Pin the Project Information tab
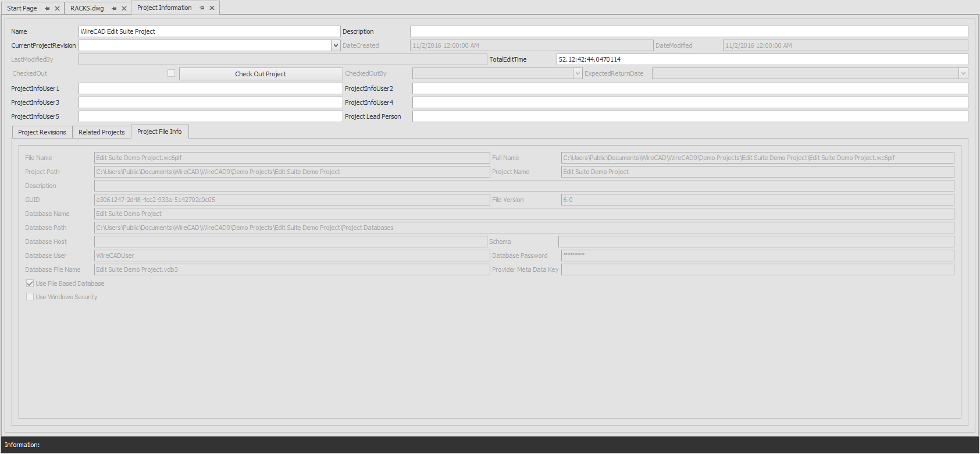This screenshot has height=454, width=980. 202,8
